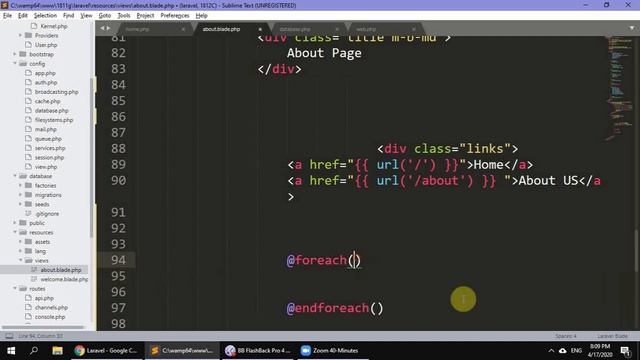Open session.php file
Viewport: 640px width, 360px height.
[x=49, y=158]
